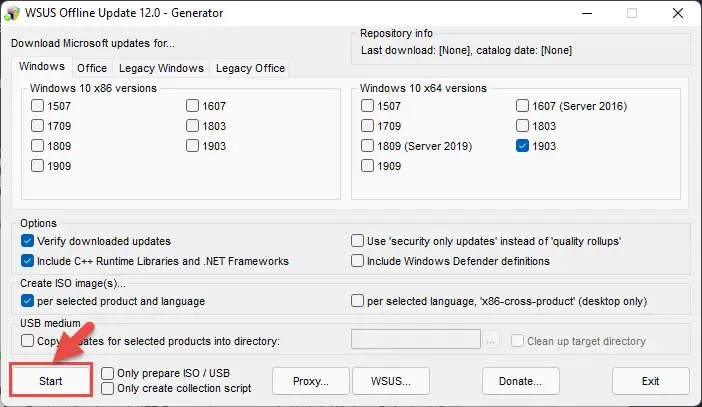
Task: Click the USB target directory input field
Action: 415,339
